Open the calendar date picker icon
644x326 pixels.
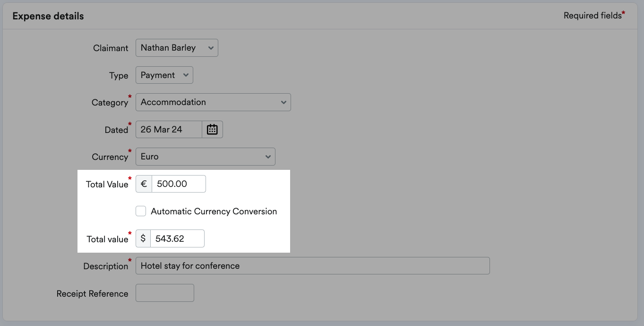pyautogui.click(x=212, y=130)
